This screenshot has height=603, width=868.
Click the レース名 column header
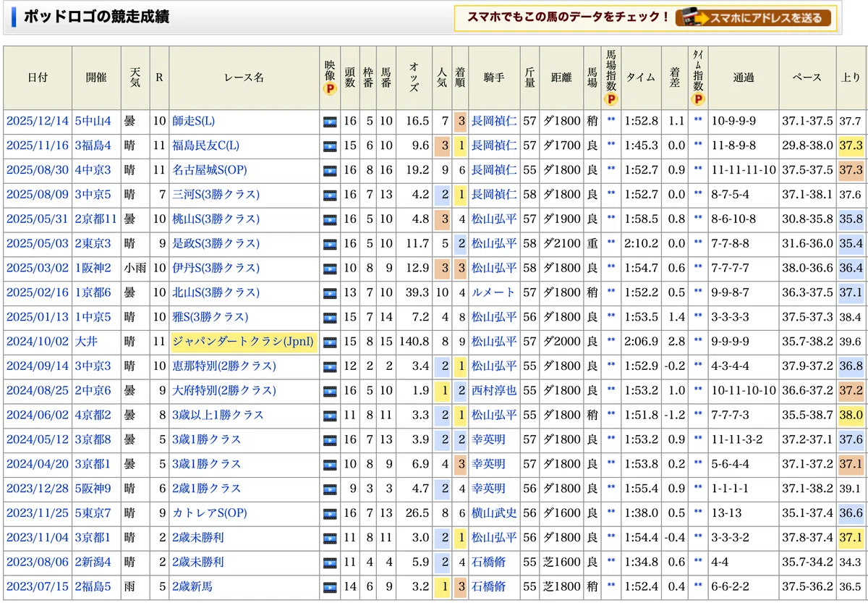(244, 78)
